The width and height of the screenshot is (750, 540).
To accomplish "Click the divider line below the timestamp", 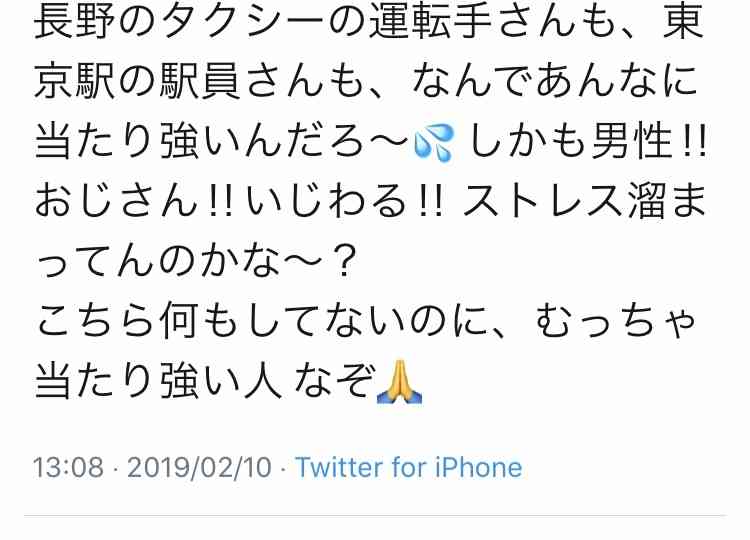I will point(375,516).
